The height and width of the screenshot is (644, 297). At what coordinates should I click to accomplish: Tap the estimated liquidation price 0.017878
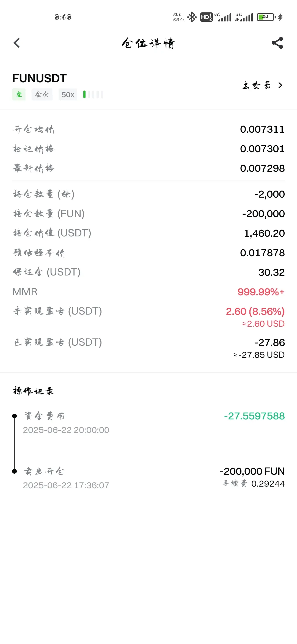point(262,253)
